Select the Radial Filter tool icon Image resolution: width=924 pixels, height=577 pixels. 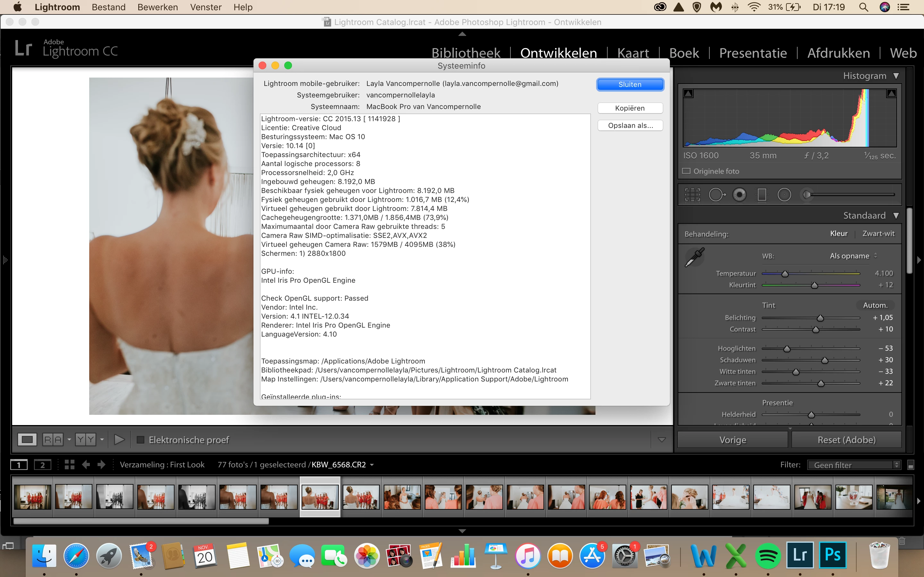(x=784, y=195)
